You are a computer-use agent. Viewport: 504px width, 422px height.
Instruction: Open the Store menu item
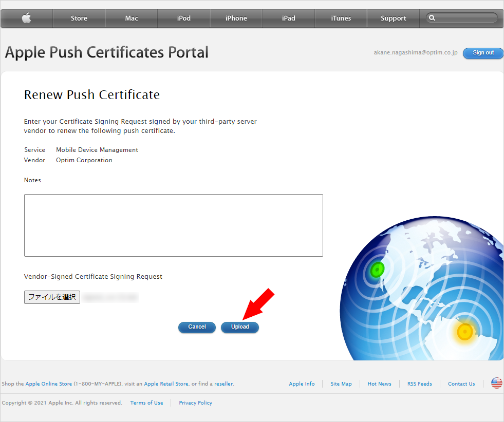tap(79, 18)
